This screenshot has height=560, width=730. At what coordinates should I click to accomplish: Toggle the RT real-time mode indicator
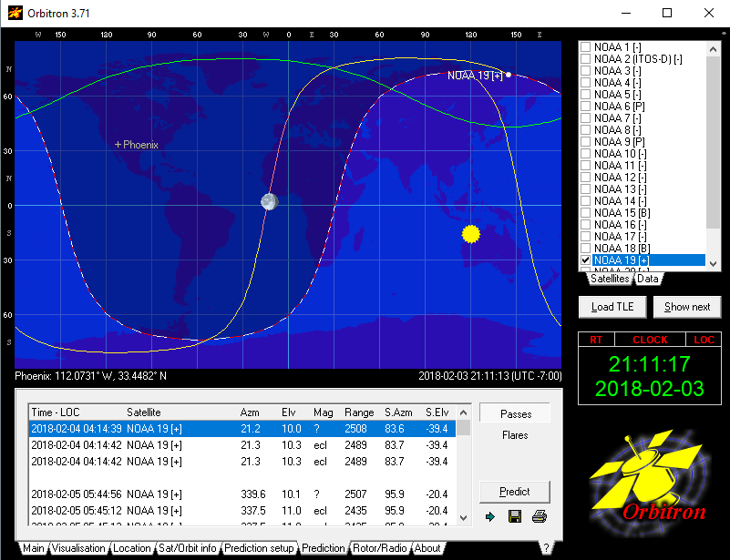[x=596, y=340]
